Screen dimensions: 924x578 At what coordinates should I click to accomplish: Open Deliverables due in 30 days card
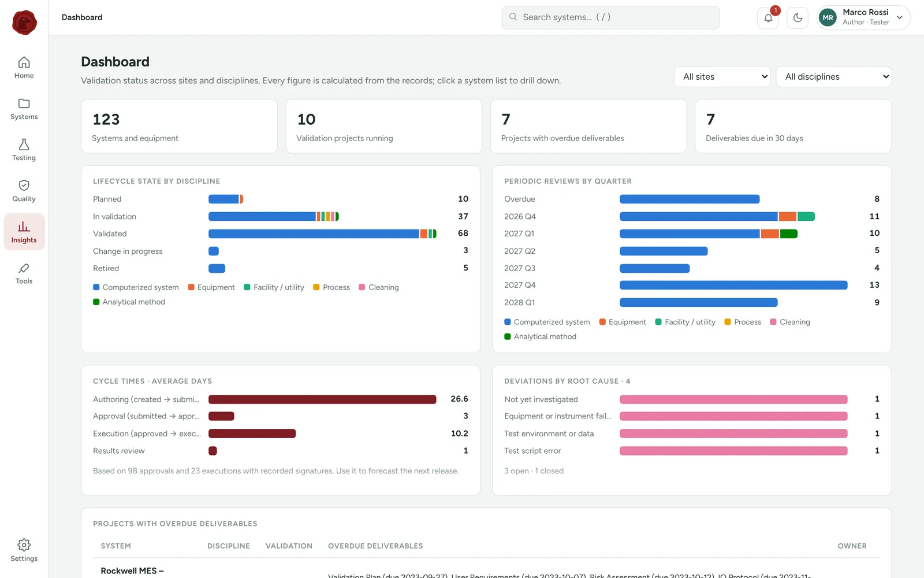pos(793,126)
